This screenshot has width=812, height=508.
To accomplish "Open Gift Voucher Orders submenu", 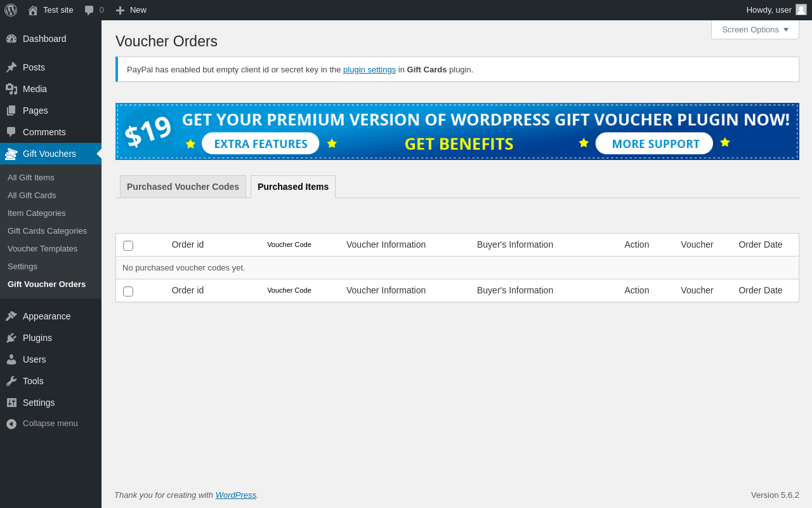I will (x=46, y=284).
